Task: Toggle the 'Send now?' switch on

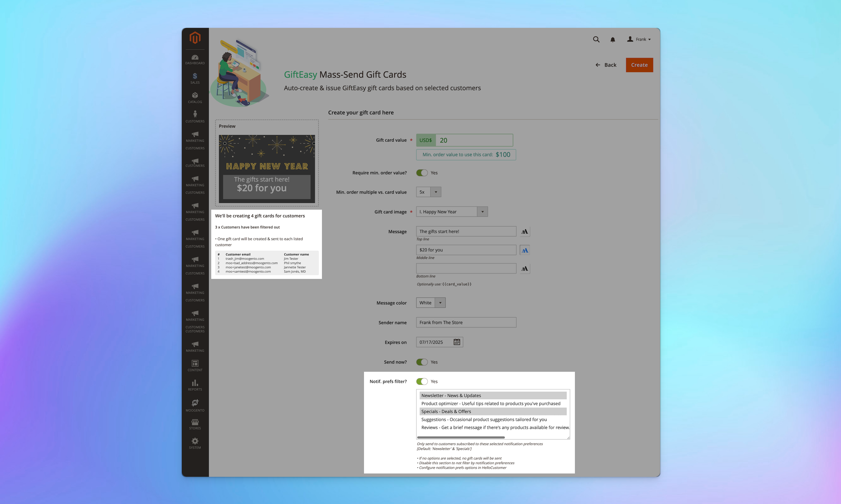Action: point(421,362)
